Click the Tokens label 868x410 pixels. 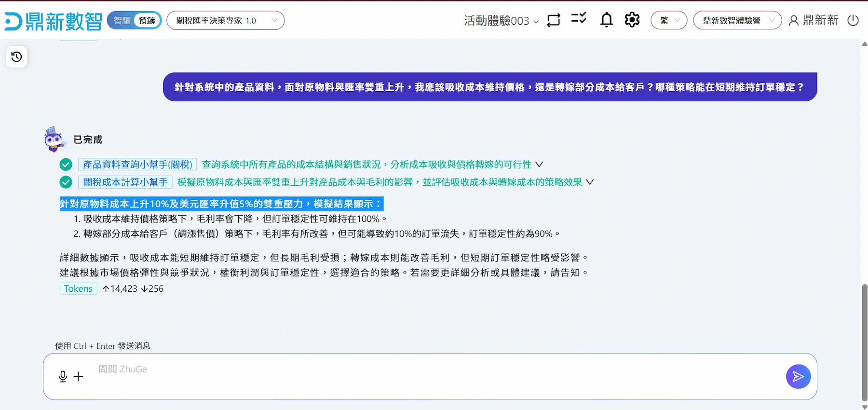78,288
